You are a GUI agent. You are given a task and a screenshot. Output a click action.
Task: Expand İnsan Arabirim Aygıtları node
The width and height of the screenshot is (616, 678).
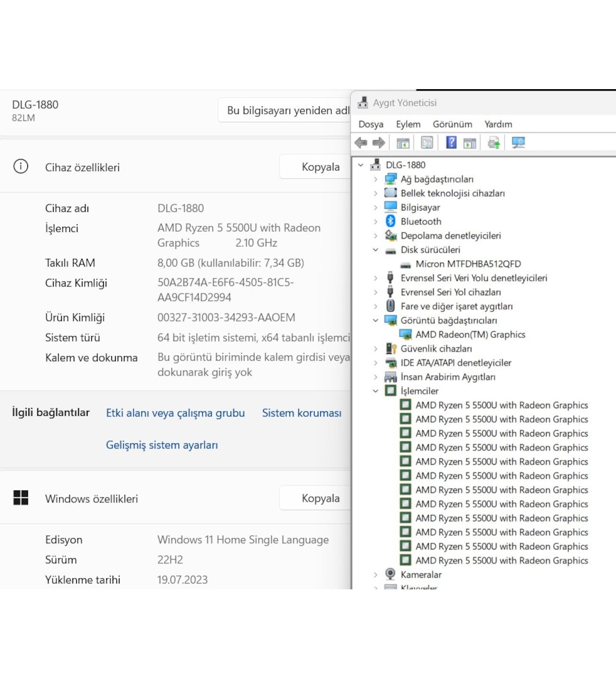pyautogui.click(x=375, y=377)
